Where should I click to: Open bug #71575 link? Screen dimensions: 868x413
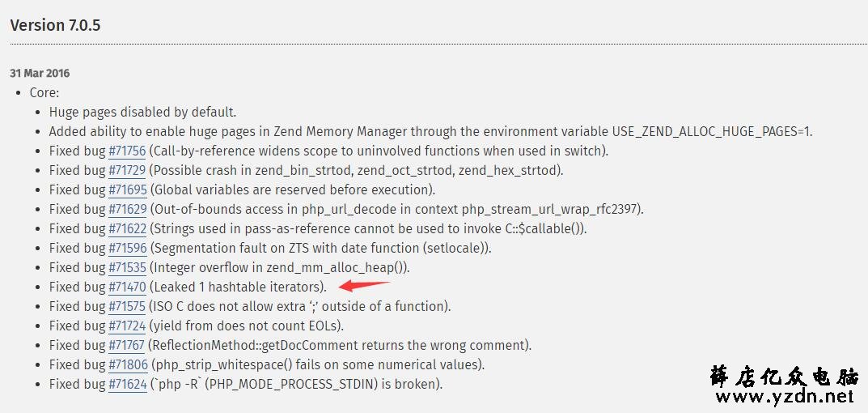coord(127,306)
